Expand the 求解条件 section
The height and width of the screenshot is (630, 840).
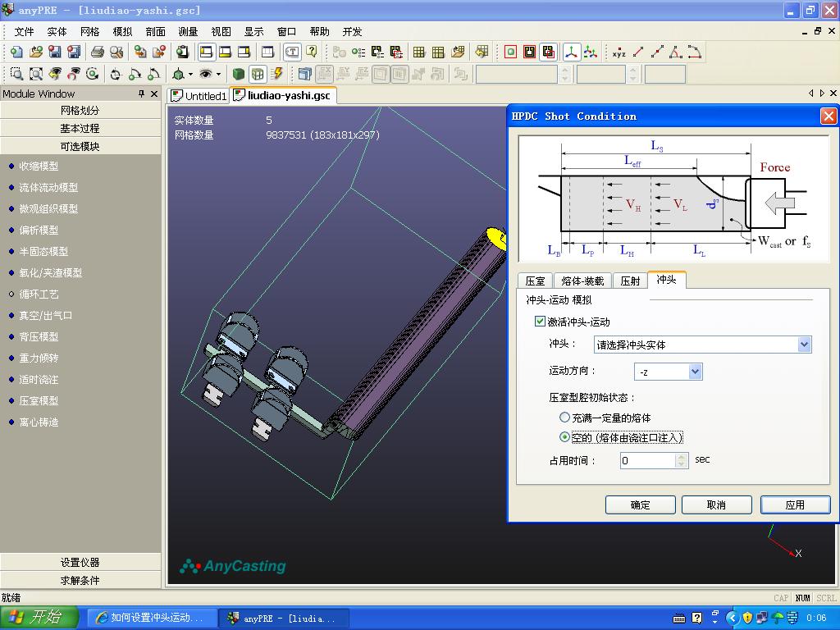80,580
